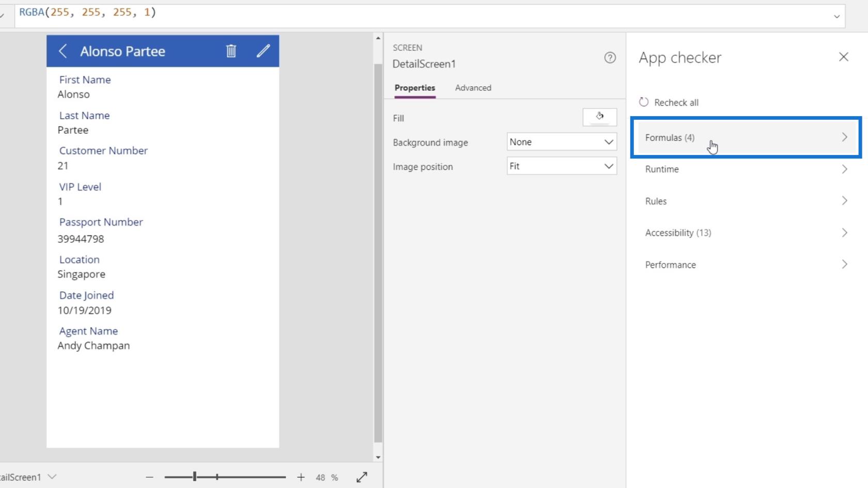
Task: Click the trash delete icon
Action: (231, 51)
